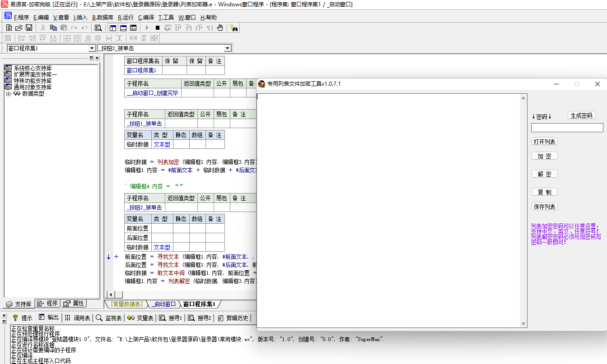Open the _按钮2_被单击 subroutine dropdown

pyautogui.click(x=227, y=48)
